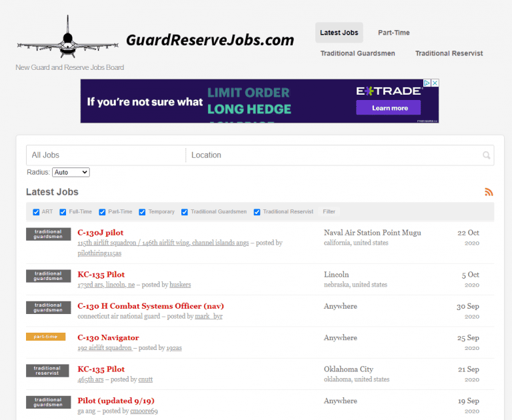The width and height of the screenshot is (512, 420).
Task: Toggle the Full-Time filter checkbox
Action: pyautogui.click(x=63, y=212)
